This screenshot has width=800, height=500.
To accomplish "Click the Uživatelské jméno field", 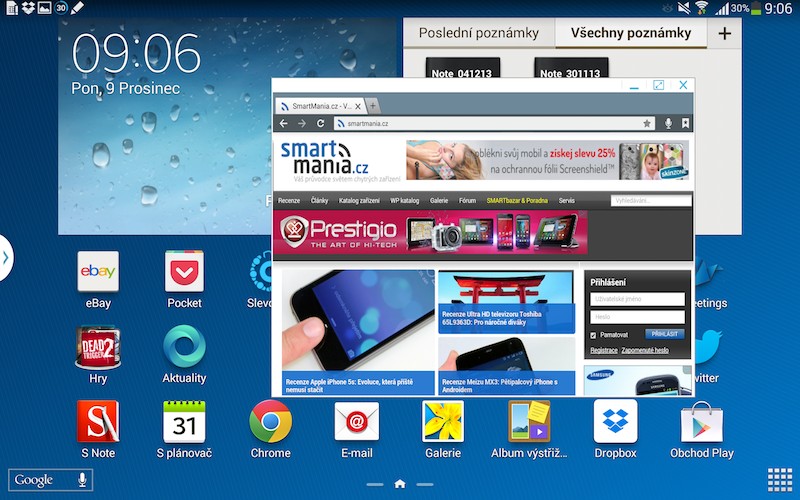I will (x=637, y=299).
